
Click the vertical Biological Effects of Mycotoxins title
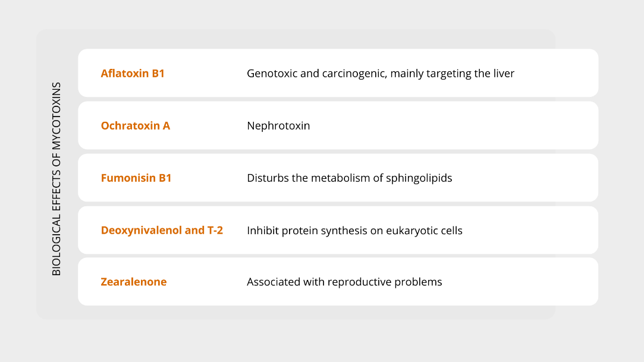point(56,179)
